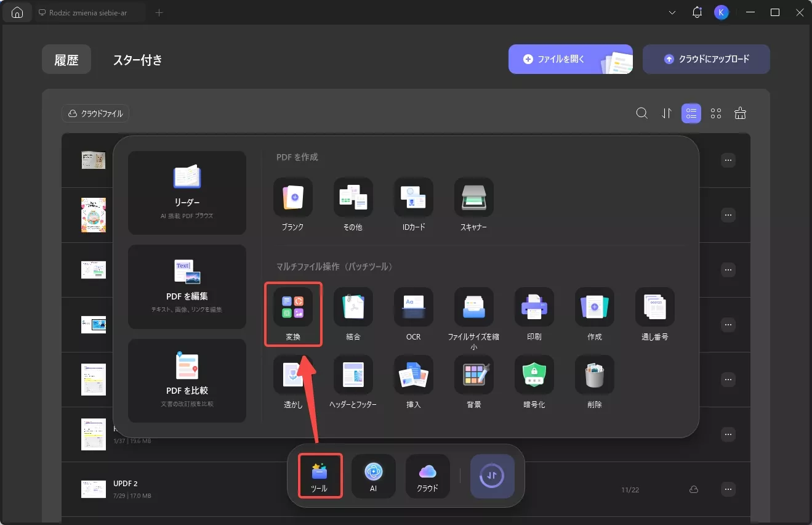Expand the title bar dropdown chevron
812x525 pixels.
coord(672,12)
